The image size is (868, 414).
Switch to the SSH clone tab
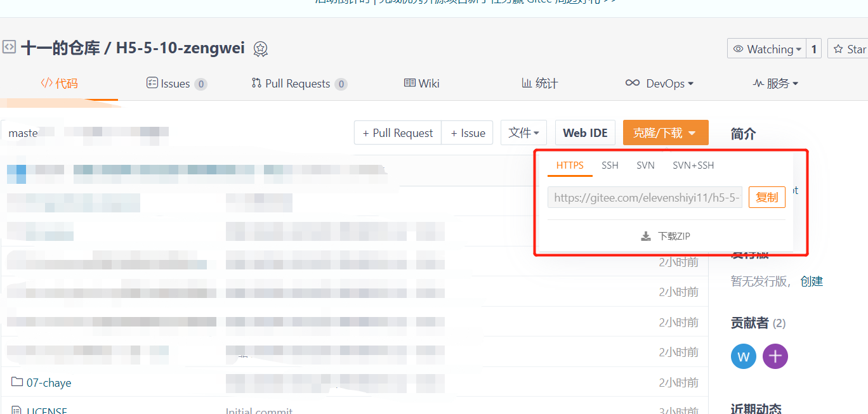click(x=610, y=165)
